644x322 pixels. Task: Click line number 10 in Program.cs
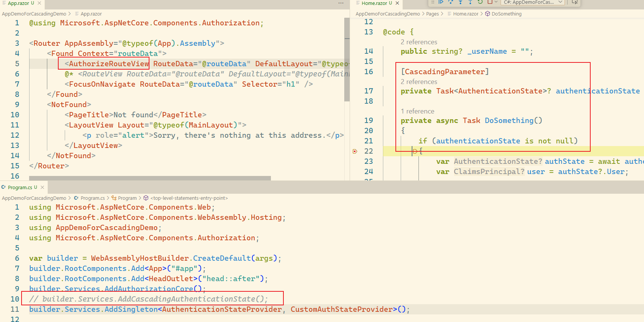[x=15, y=299]
